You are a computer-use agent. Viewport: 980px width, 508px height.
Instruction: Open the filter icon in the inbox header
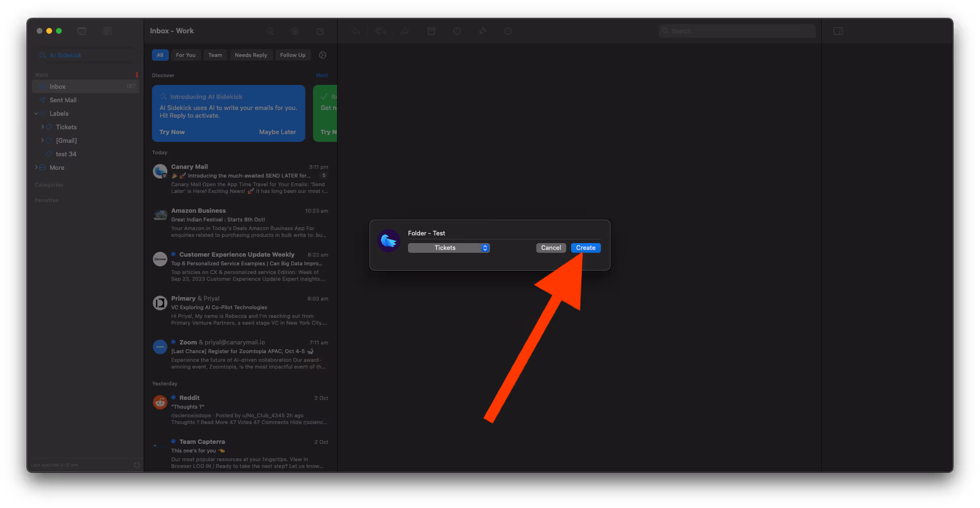pos(295,31)
